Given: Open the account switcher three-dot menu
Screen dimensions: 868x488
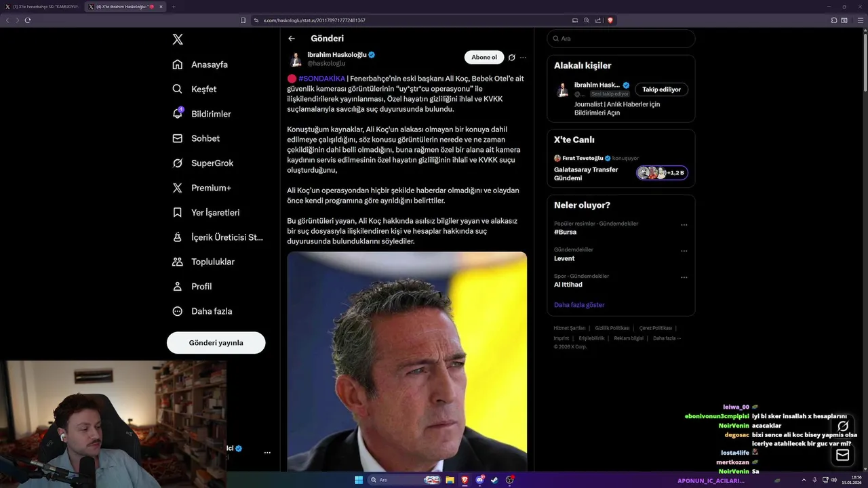Looking at the screenshot, I should (267, 452).
